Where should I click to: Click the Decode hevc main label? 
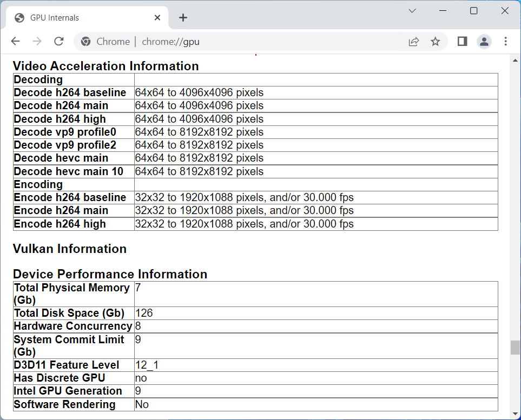click(x=61, y=158)
